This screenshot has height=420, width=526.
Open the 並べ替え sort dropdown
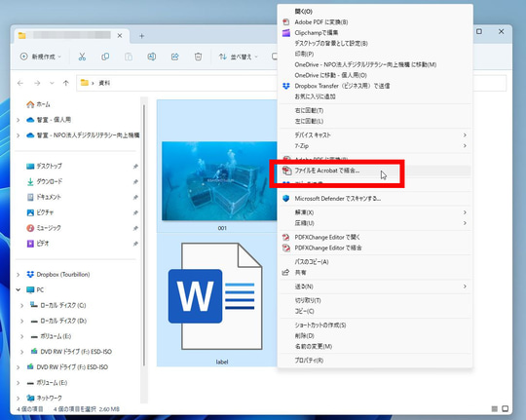click(239, 57)
